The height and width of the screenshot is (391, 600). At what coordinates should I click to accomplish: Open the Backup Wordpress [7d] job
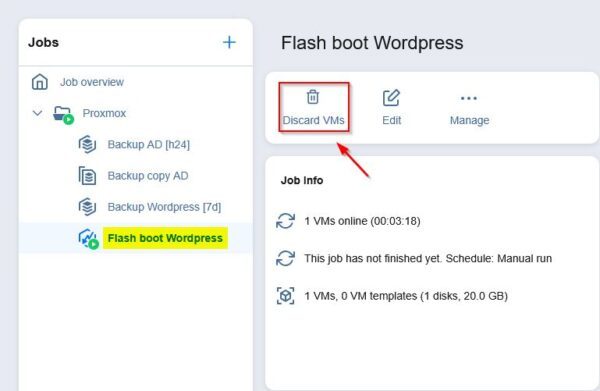[164, 207]
